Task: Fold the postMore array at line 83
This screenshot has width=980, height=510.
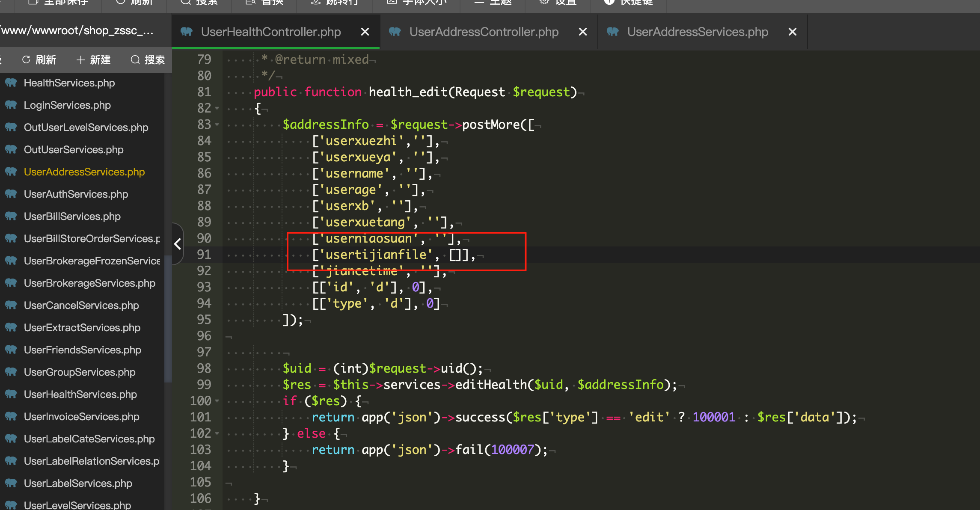Action: (x=217, y=125)
